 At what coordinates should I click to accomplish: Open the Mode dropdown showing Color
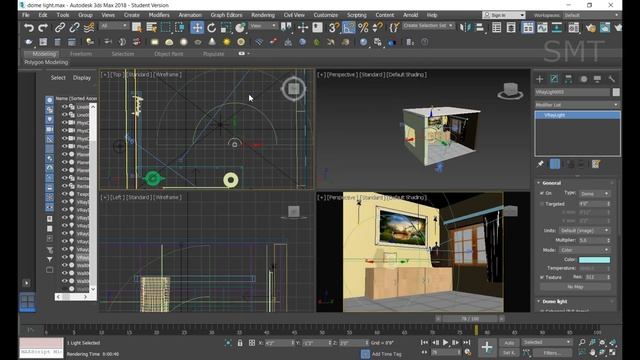click(x=584, y=250)
